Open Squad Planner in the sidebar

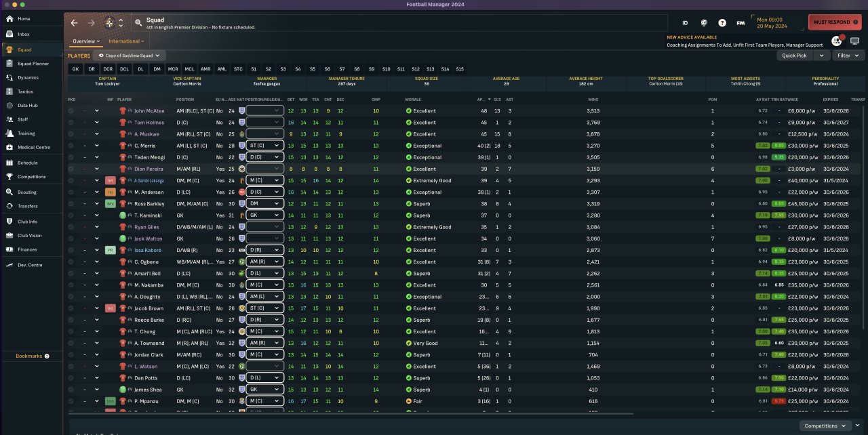[33, 64]
